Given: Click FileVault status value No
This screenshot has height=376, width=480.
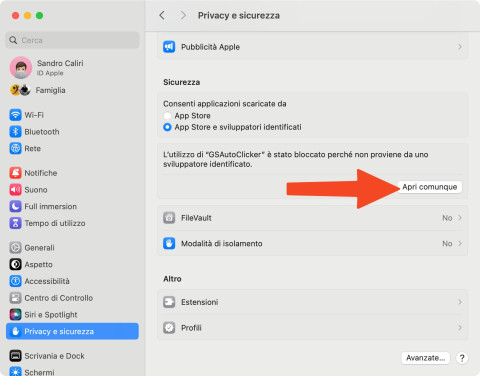Looking at the screenshot, I should pyautogui.click(x=447, y=218).
